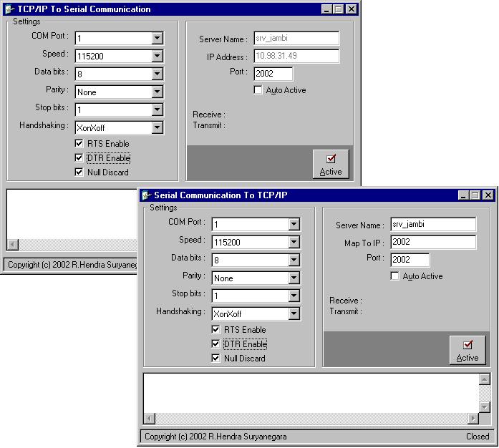This screenshot has height=448, width=499.
Task: Toggle RTS Enable in TCP/IP To Serial window
Action: [79, 144]
